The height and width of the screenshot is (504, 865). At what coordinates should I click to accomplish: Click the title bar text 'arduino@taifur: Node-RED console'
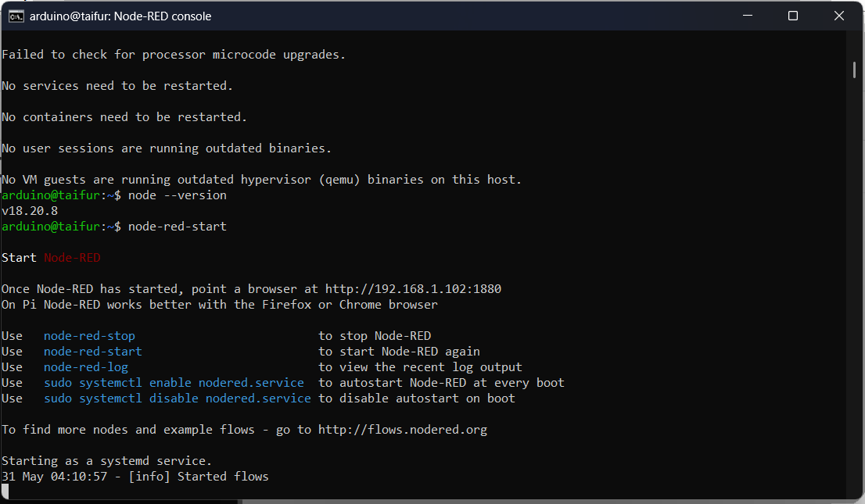tap(120, 16)
